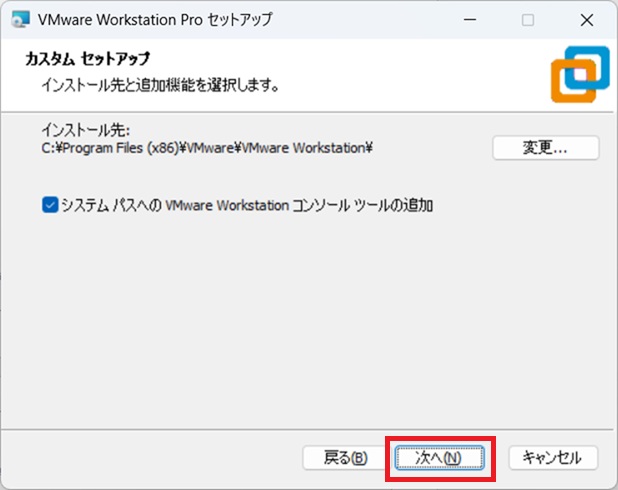
Task: Click the インストール先と追加機能を選択します description
Action: pyautogui.click(x=160, y=84)
